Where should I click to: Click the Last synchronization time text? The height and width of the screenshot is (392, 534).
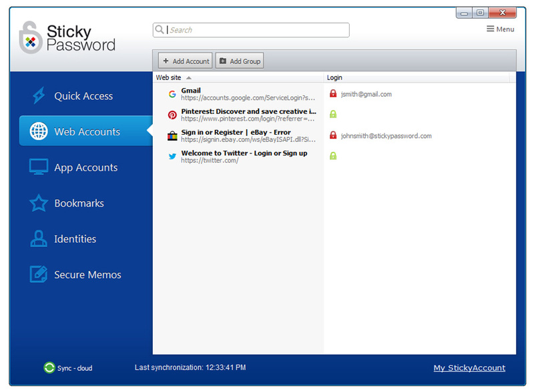pyautogui.click(x=190, y=367)
